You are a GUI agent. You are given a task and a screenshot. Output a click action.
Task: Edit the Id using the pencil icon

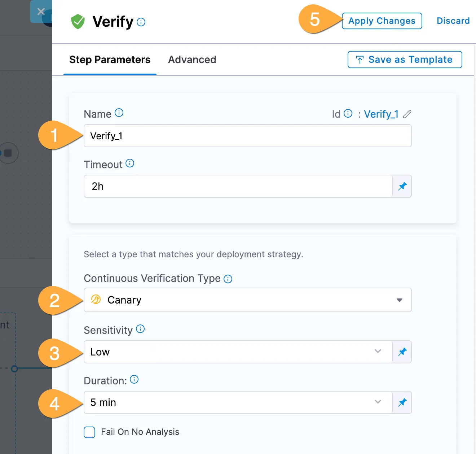click(407, 114)
